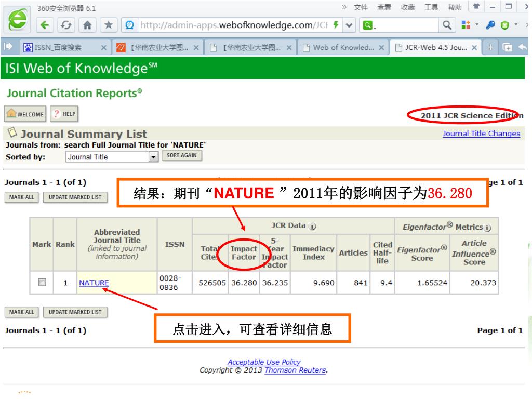This screenshot has width=532, height=399.
Task: Open a new tab with plus button
Action: click(x=490, y=47)
